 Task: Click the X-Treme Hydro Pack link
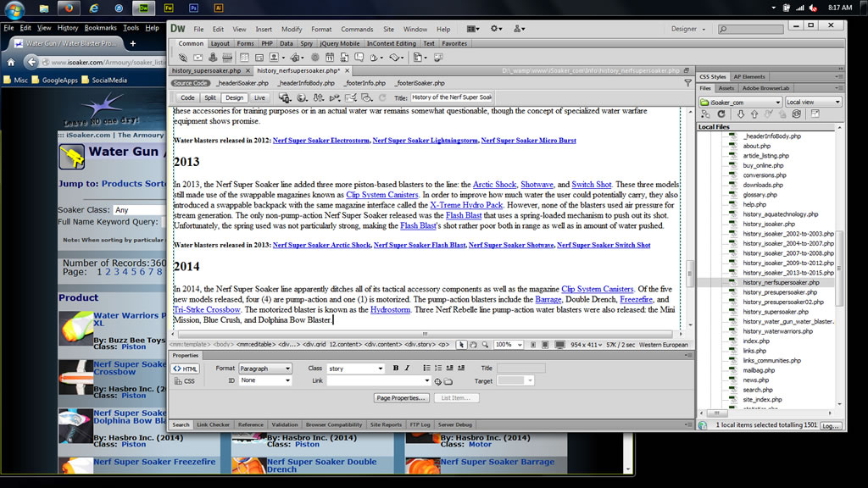(466, 205)
